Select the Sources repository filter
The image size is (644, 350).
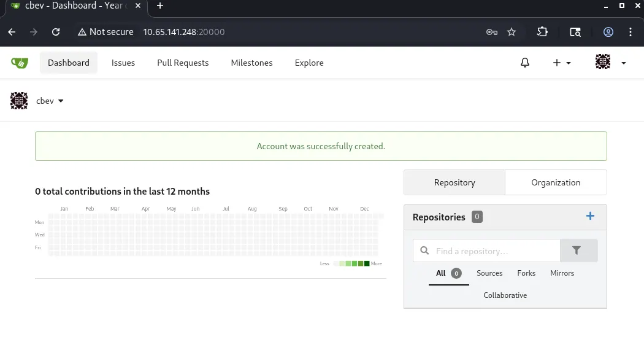pyautogui.click(x=489, y=273)
